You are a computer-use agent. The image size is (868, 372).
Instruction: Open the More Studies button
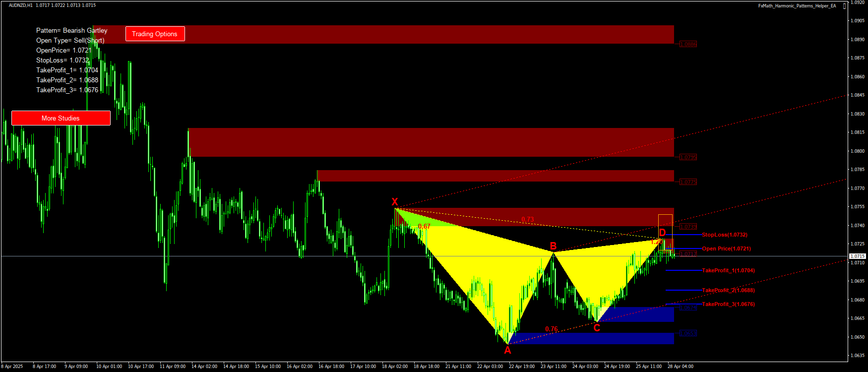pyautogui.click(x=61, y=118)
